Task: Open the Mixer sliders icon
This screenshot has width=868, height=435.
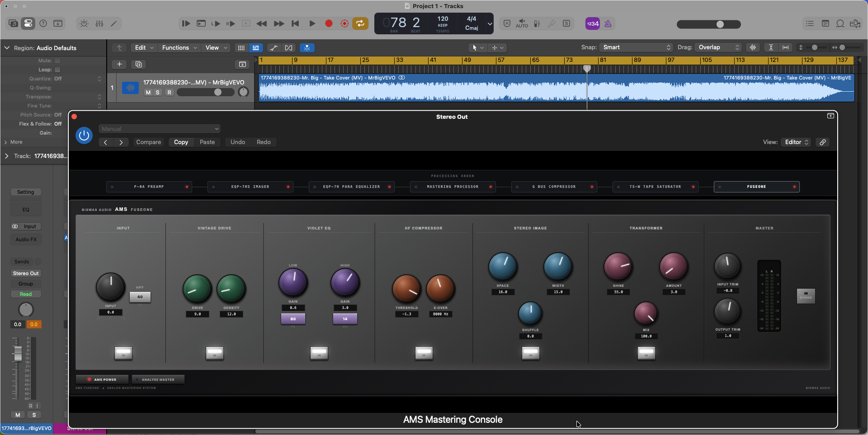Action: click(x=99, y=23)
